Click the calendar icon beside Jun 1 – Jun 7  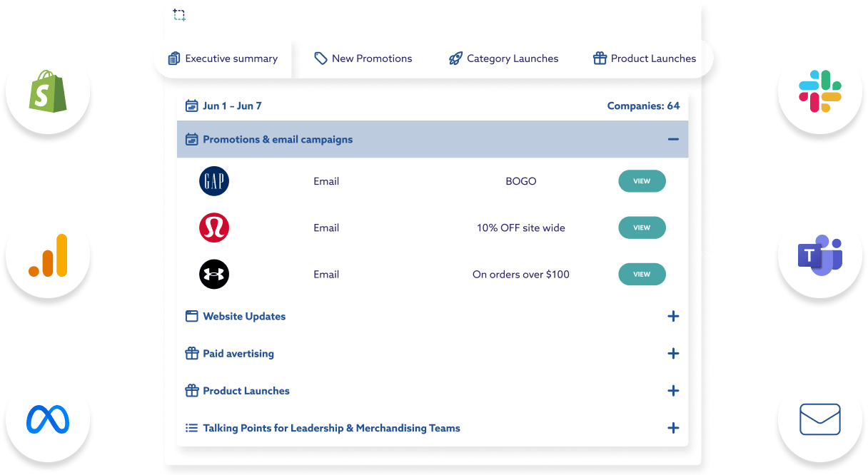[191, 106]
